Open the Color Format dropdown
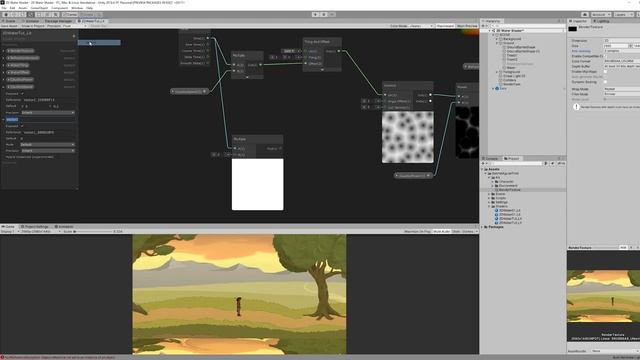Screen dimensions: 640x360 pyautogui.click(x=622, y=61)
